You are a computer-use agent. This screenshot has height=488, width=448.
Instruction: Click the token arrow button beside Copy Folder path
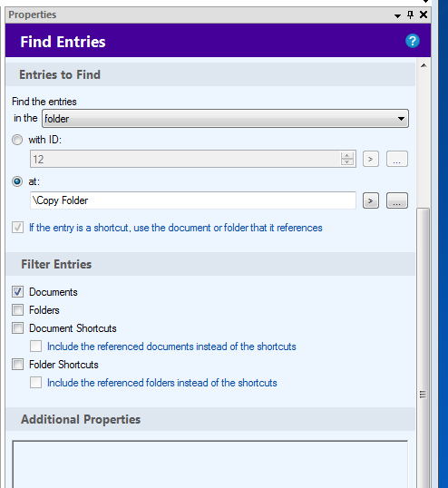coord(371,200)
